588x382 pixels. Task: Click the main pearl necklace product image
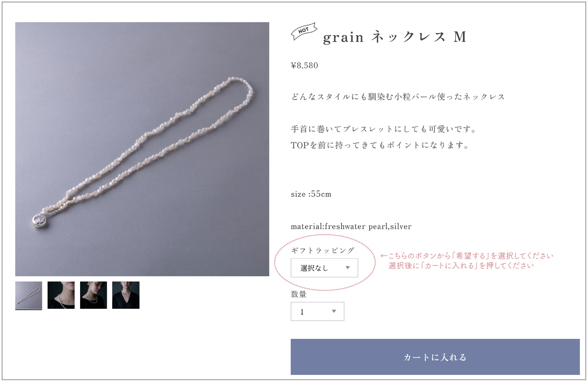pyautogui.click(x=142, y=149)
